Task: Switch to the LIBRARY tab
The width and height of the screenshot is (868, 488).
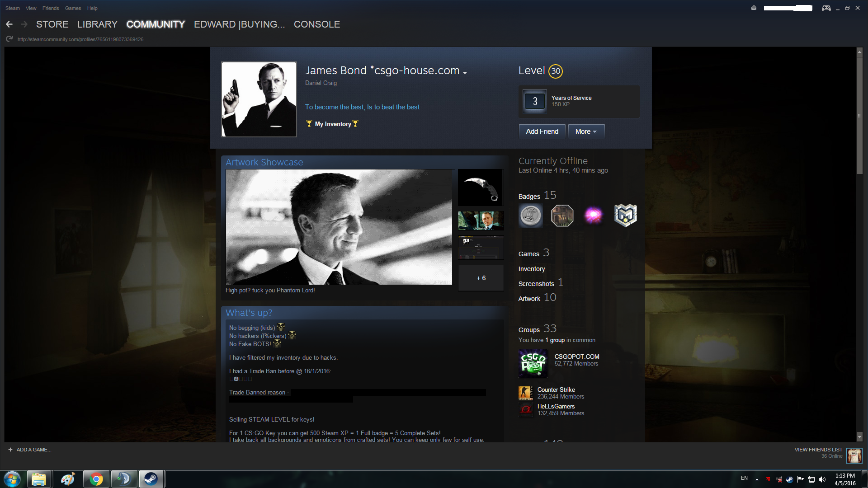Action: [x=97, y=24]
